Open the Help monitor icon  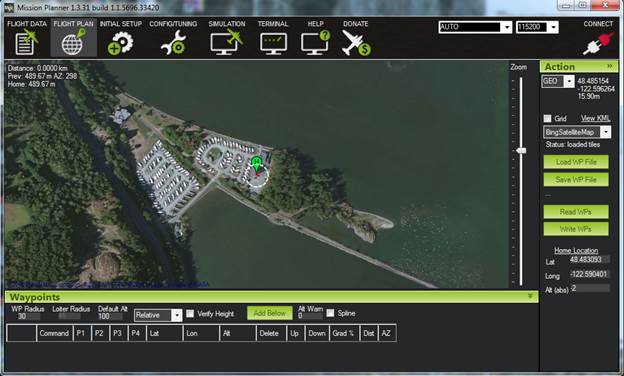click(315, 43)
